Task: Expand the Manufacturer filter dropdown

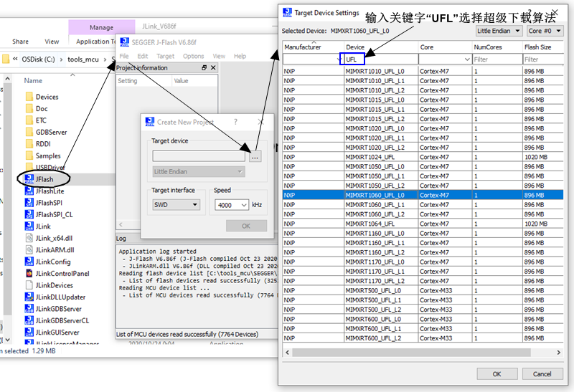Action: coord(339,59)
